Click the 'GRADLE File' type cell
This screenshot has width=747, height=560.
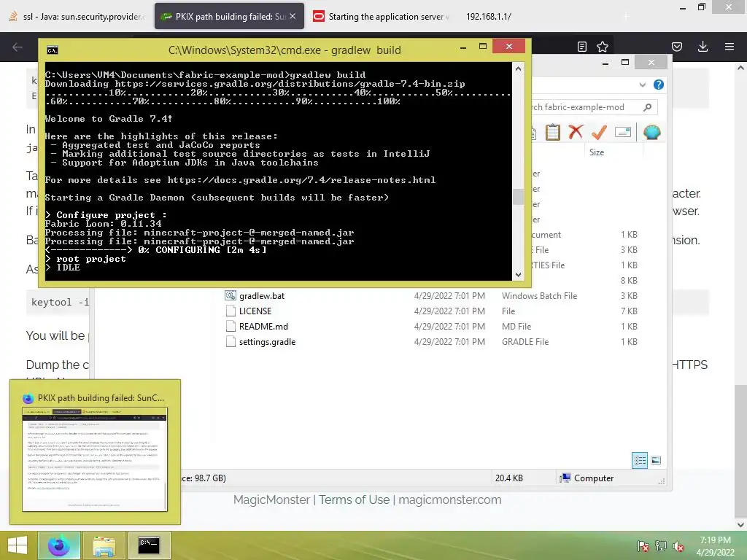point(525,342)
